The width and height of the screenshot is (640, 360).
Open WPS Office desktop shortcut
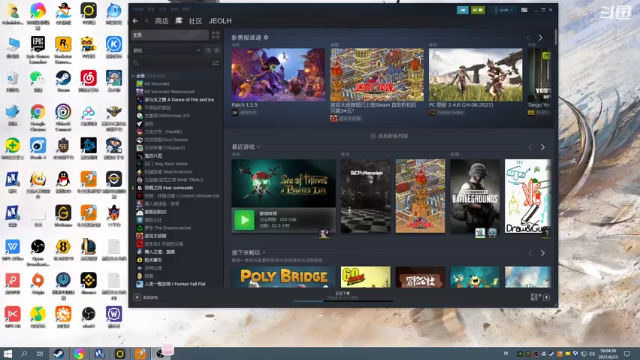point(13,250)
